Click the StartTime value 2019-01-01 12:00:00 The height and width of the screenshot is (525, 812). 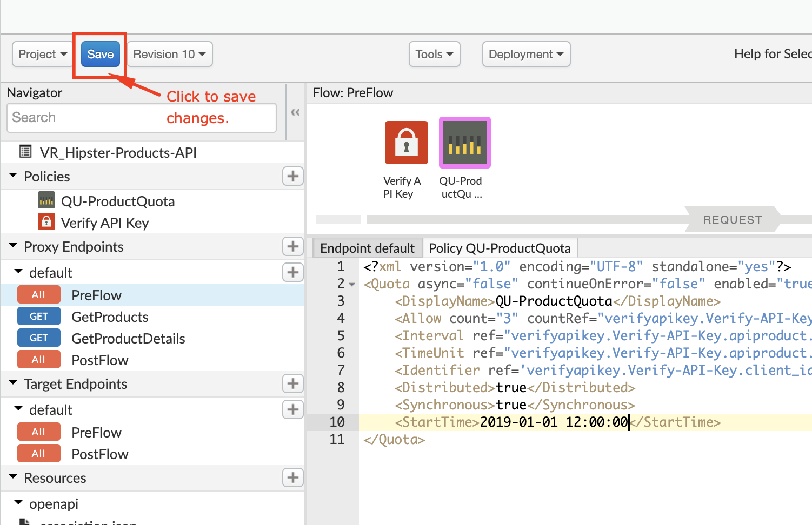(x=554, y=422)
